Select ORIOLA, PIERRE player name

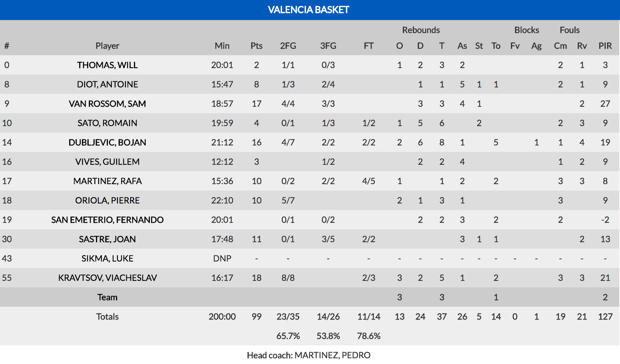tap(107, 201)
